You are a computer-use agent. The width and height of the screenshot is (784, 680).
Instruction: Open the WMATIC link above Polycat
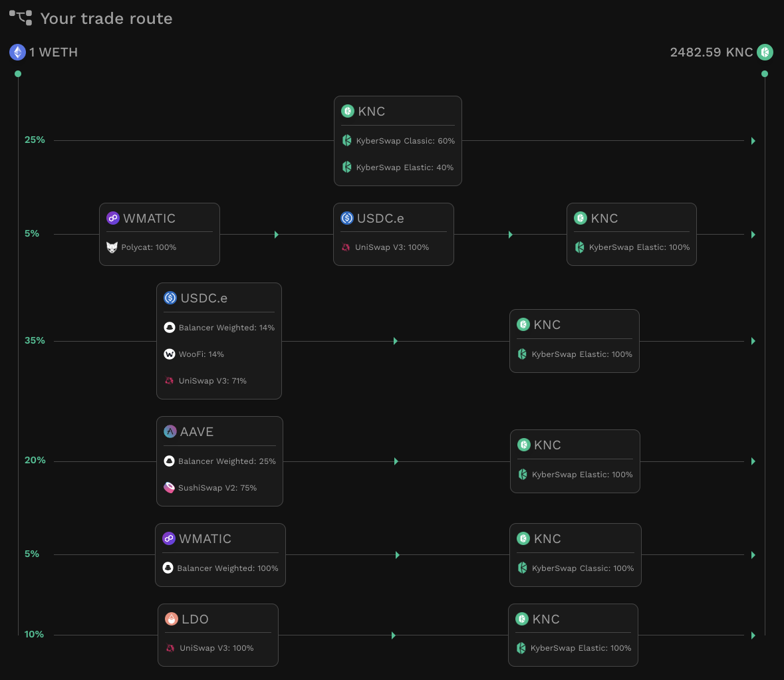coord(149,218)
